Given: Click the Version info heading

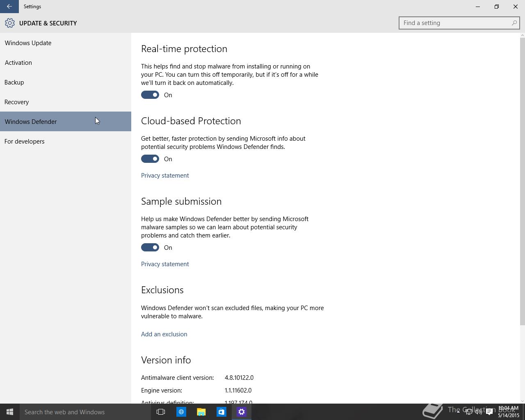Looking at the screenshot, I should click(x=166, y=360).
